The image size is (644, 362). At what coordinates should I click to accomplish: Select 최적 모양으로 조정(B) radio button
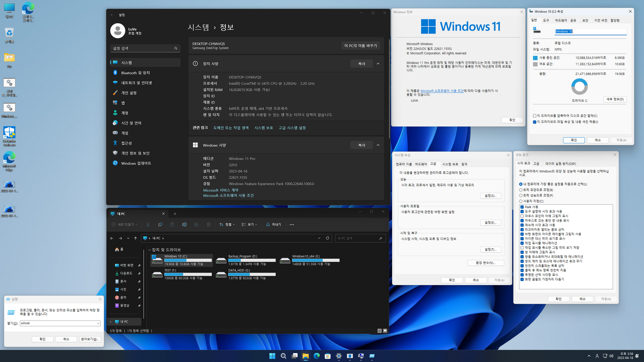[x=521, y=190]
